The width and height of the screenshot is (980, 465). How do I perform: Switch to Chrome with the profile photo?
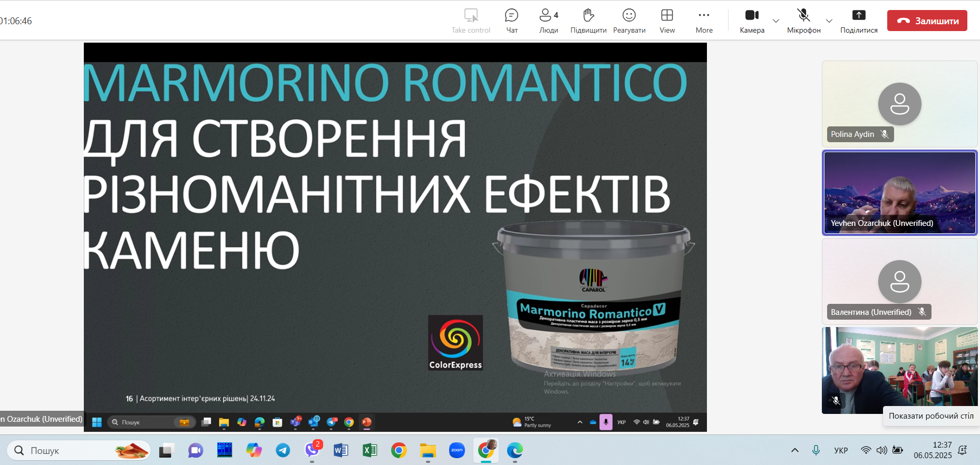[486, 450]
